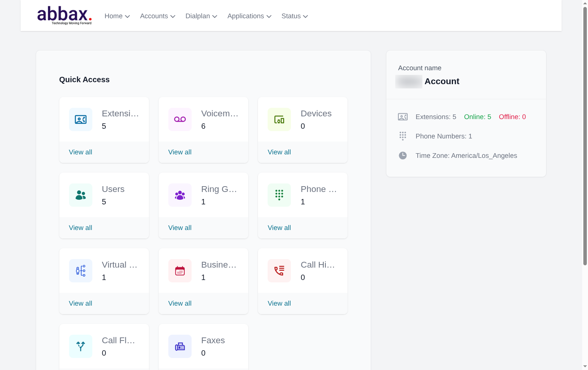This screenshot has width=588, height=370.
Task: Click View all under Devices
Action: pyautogui.click(x=279, y=152)
